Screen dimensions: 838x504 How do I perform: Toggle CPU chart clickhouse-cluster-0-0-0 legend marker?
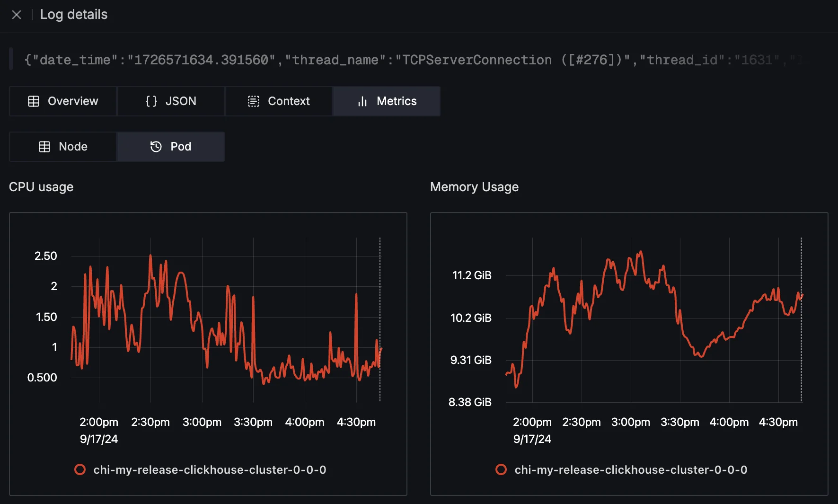point(80,469)
